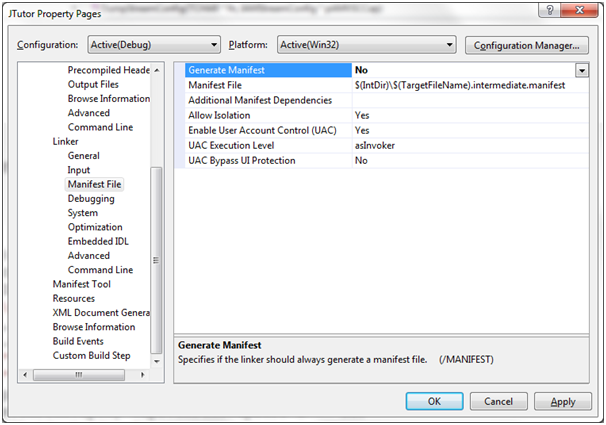Edit the $(IntDir) intermediate.manifest value
This screenshot has height=425, width=606.
click(x=460, y=85)
